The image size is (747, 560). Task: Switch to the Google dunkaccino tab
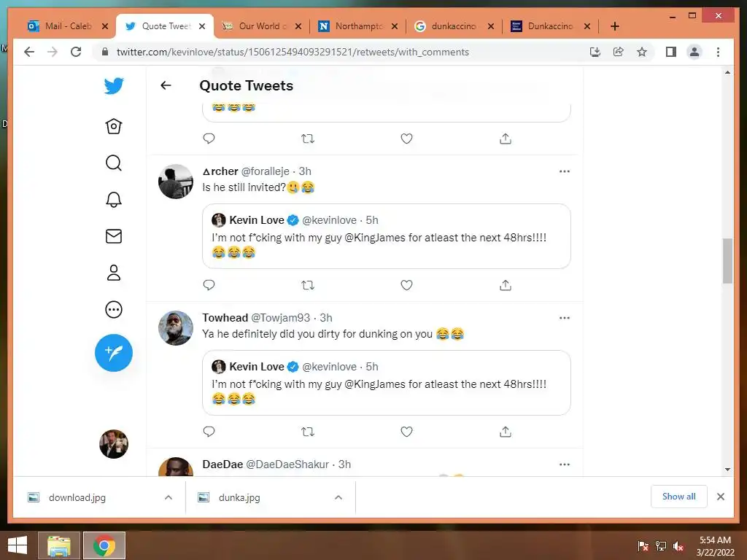(454, 26)
